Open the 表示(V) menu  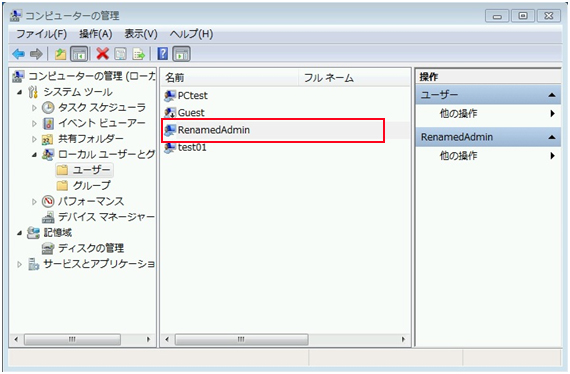click(x=141, y=34)
